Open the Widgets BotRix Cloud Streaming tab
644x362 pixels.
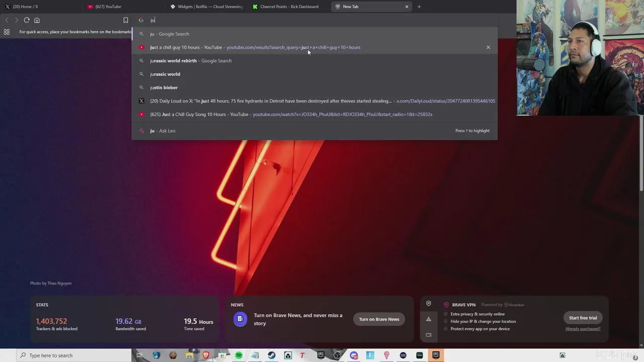point(206,7)
